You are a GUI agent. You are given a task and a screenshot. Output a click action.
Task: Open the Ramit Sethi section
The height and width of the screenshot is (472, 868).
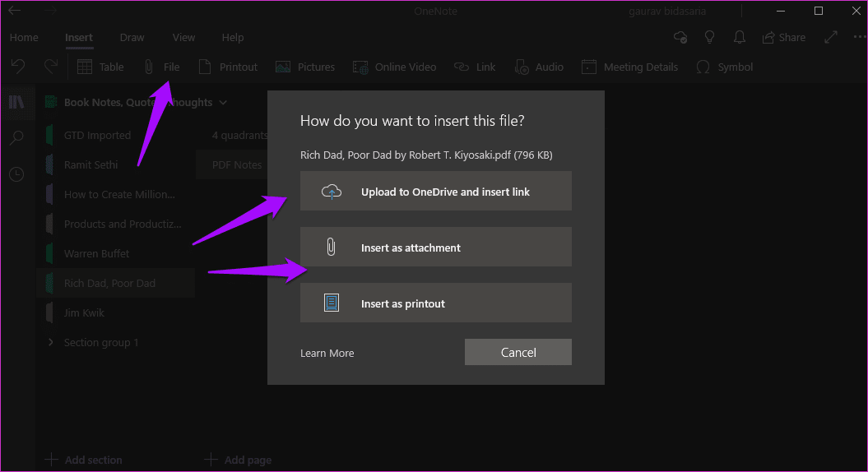[116, 165]
